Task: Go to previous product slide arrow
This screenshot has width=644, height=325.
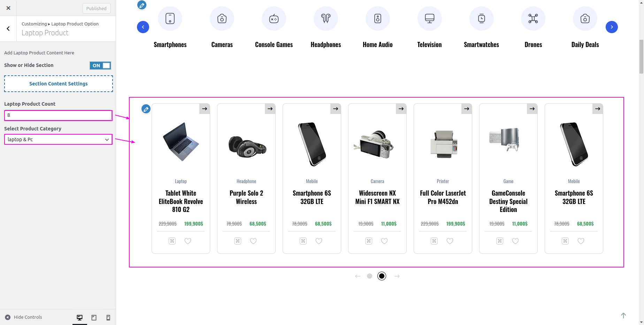Action: click(x=358, y=276)
